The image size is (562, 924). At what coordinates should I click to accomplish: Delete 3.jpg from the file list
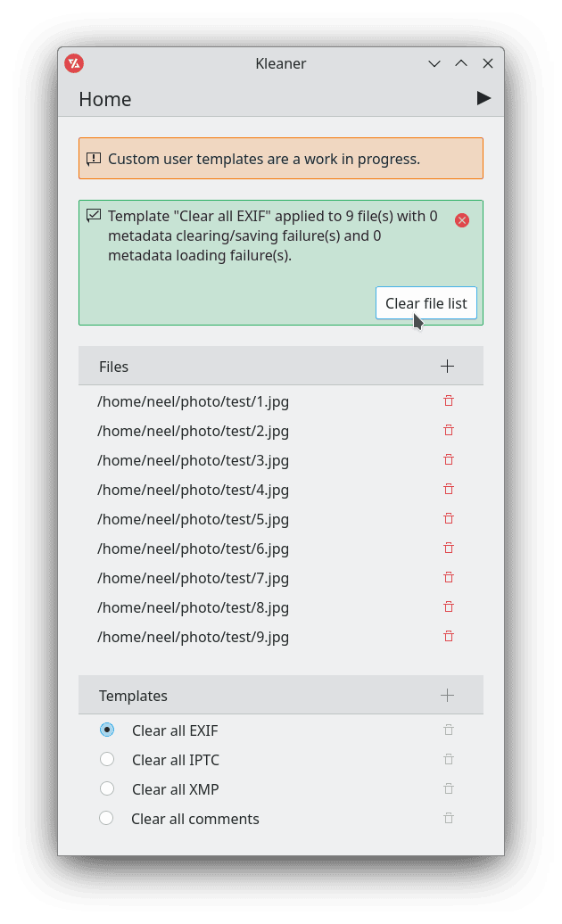(x=449, y=459)
